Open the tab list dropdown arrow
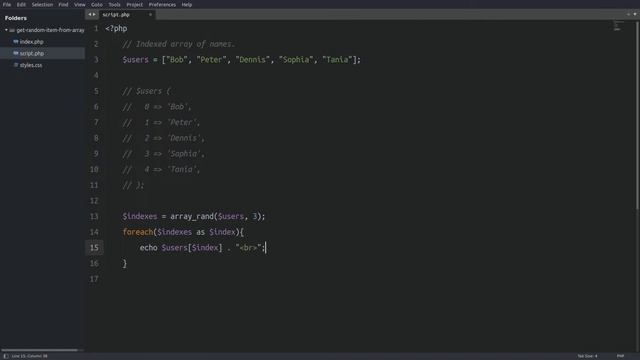This screenshot has height=360, width=640. [635, 14]
